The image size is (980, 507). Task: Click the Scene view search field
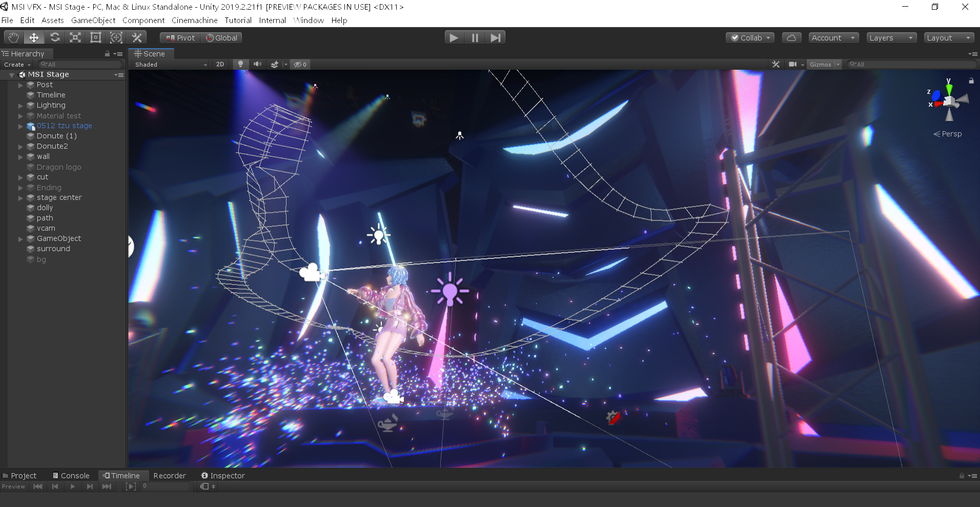tap(910, 64)
